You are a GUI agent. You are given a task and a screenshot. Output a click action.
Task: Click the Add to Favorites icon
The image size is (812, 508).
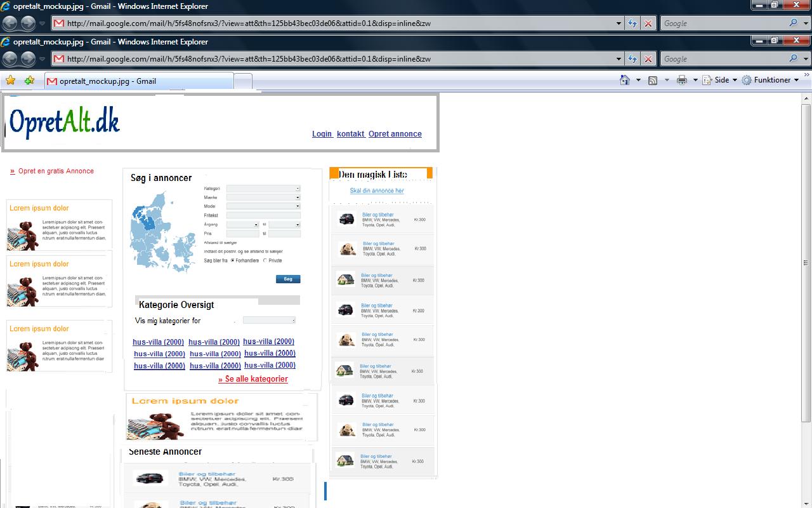point(29,81)
